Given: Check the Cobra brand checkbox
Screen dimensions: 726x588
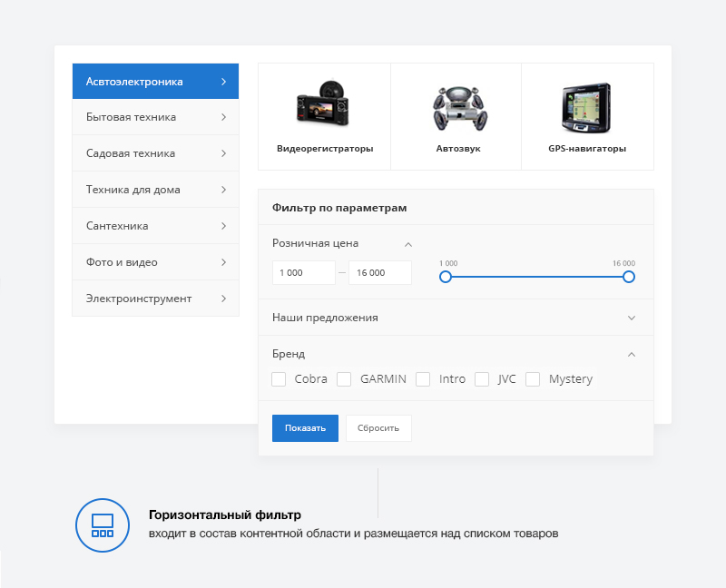Looking at the screenshot, I should coord(280,379).
